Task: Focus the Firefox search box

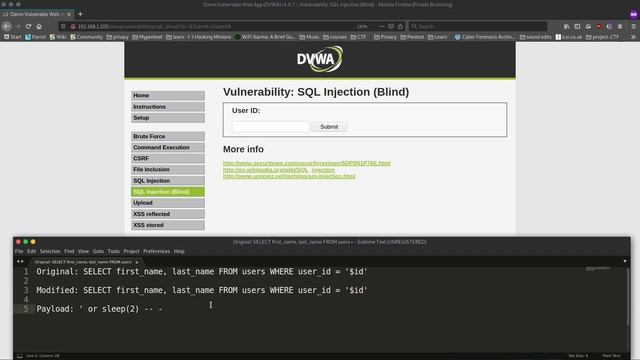Action: 478,26
